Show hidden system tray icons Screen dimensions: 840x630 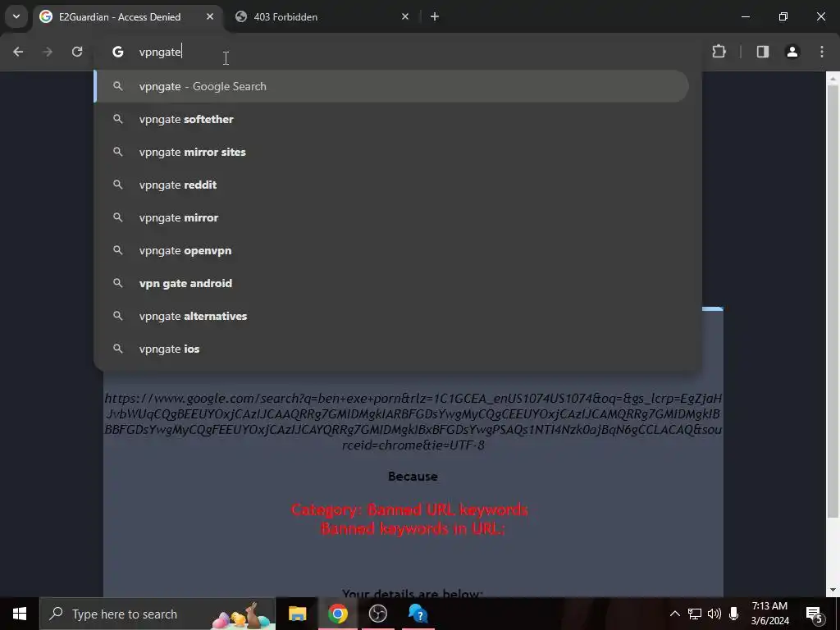[x=675, y=614]
